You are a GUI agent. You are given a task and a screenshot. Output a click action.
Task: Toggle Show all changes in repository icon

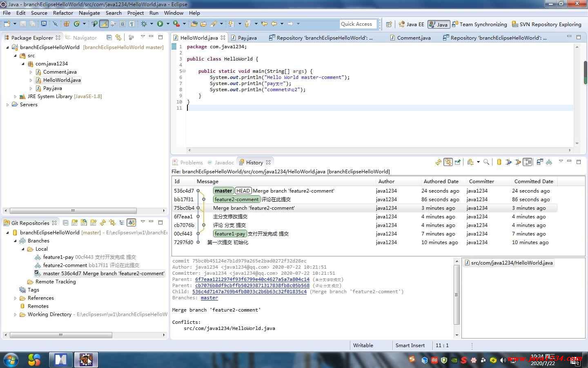click(x=499, y=162)
